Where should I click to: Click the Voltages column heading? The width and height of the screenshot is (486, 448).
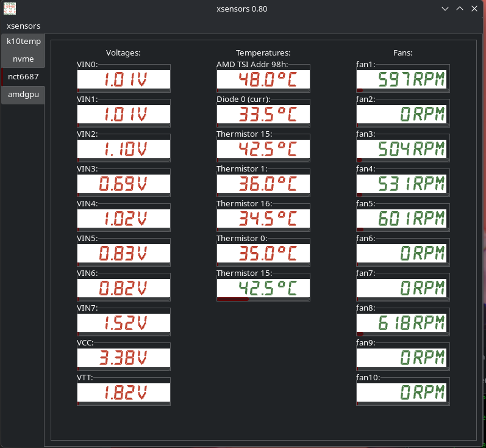(x=123, y=52)
